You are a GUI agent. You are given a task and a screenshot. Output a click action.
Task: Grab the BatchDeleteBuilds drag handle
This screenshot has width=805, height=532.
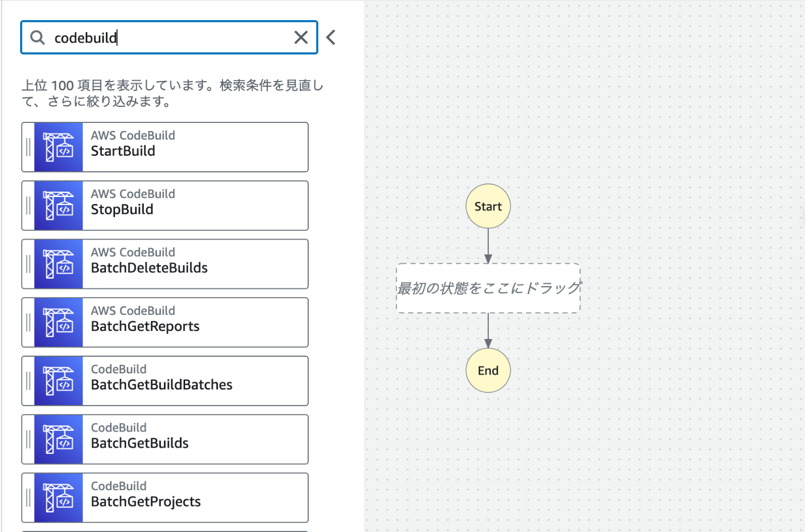28,264
